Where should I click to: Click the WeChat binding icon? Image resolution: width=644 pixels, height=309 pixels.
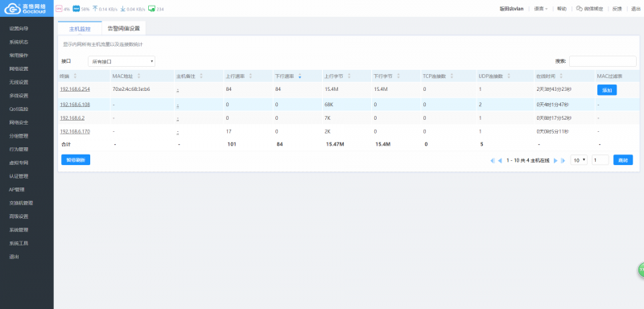pyautogui.click(x=579, y=9)
